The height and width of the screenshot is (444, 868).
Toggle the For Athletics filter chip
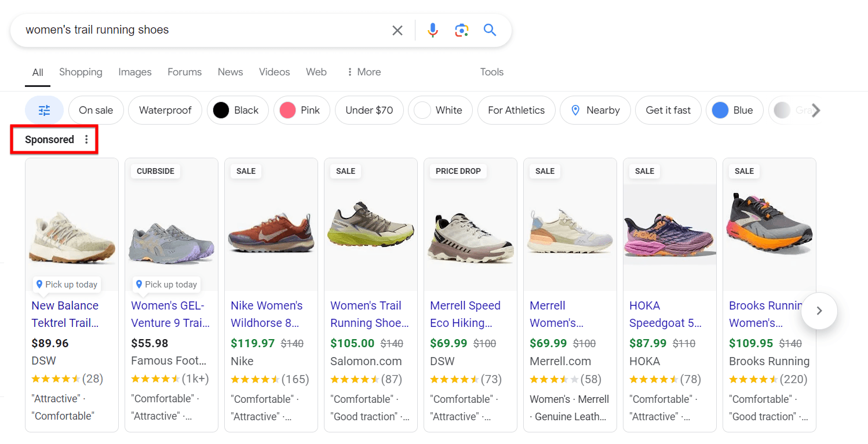(516, 110)
